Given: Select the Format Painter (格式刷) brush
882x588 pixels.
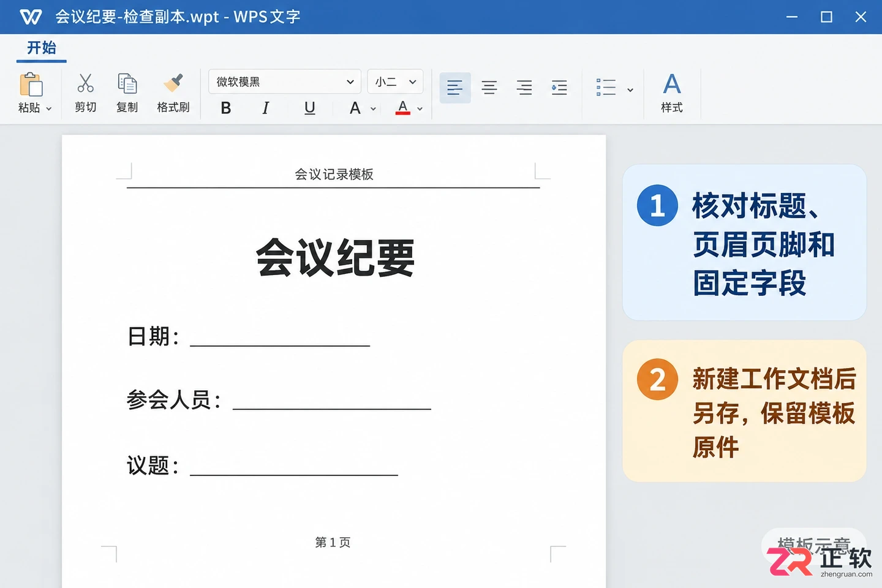Looking at the screenshot, I should (x=173, y=83).
